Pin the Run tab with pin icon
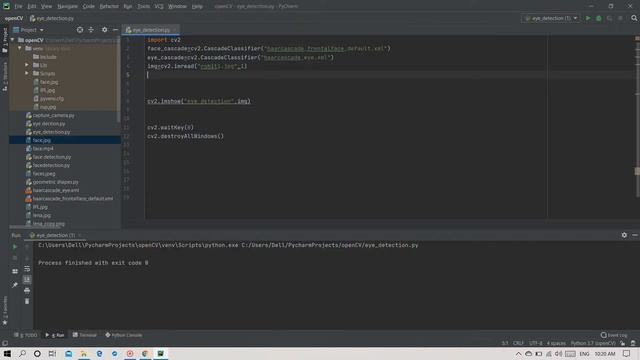 click(15, 285)
